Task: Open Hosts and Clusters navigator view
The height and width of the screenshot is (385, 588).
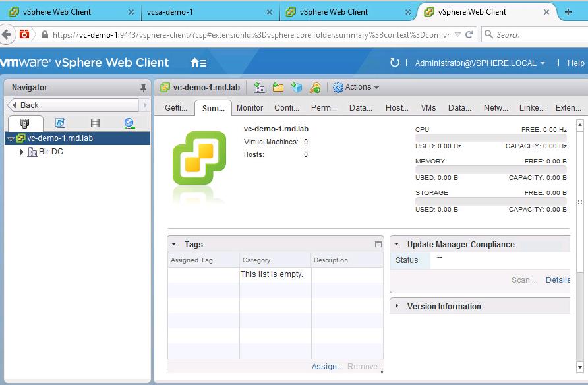Action: point(25,123)
